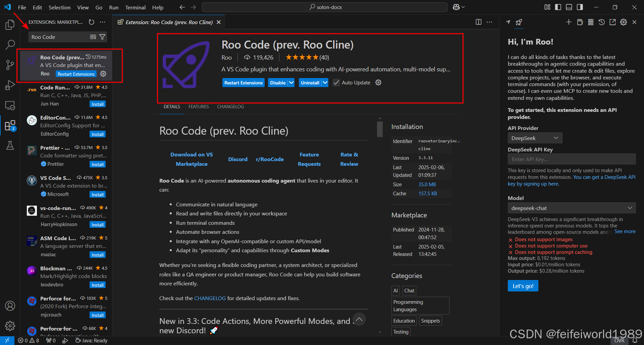Expand the Uninstall button dropdown arrow
Viewport: 644px width, 345px height.
pyautogui.click(x=325, y=83)
